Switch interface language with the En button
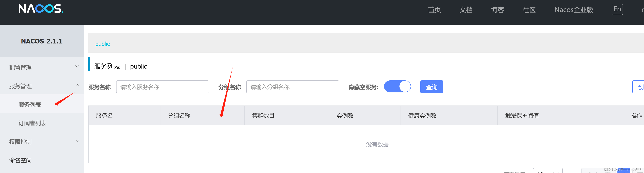 (617, 10)
